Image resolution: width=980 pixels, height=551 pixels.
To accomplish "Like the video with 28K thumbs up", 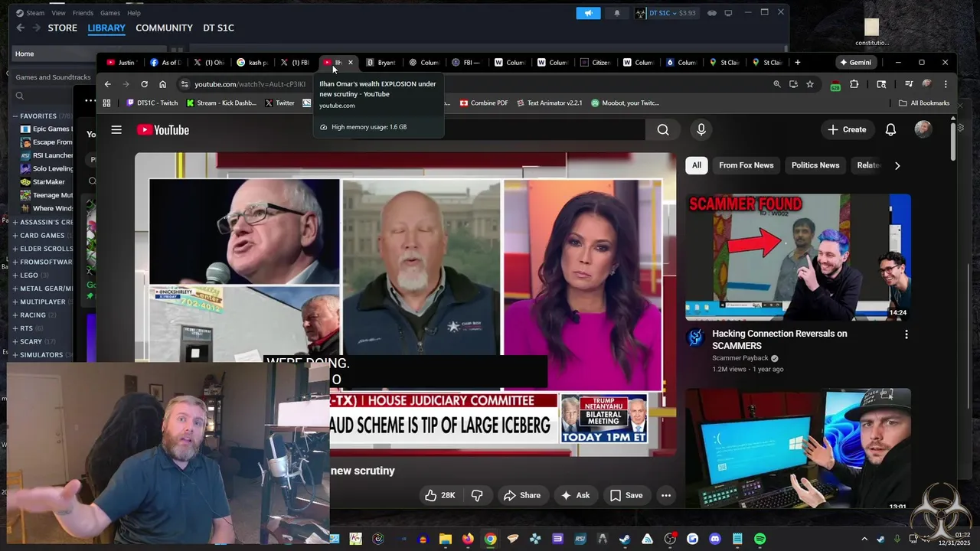I will (x=440, y=495).
